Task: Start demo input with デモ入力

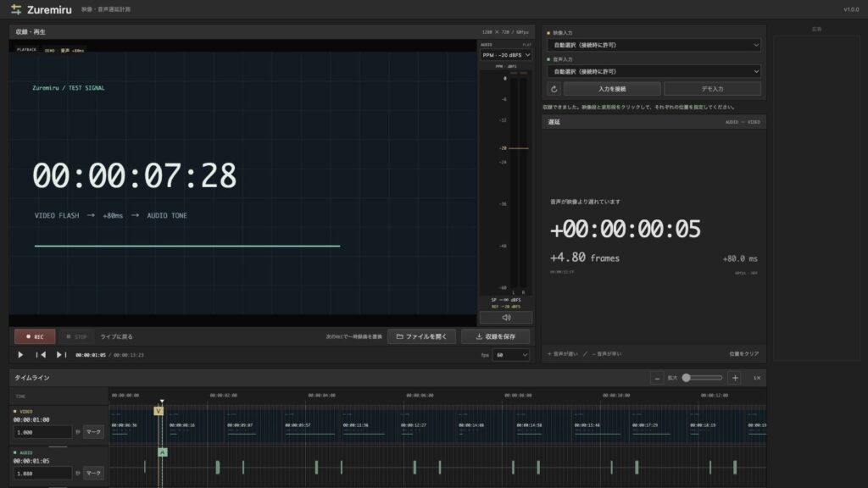Action: [x=712, y=88]
